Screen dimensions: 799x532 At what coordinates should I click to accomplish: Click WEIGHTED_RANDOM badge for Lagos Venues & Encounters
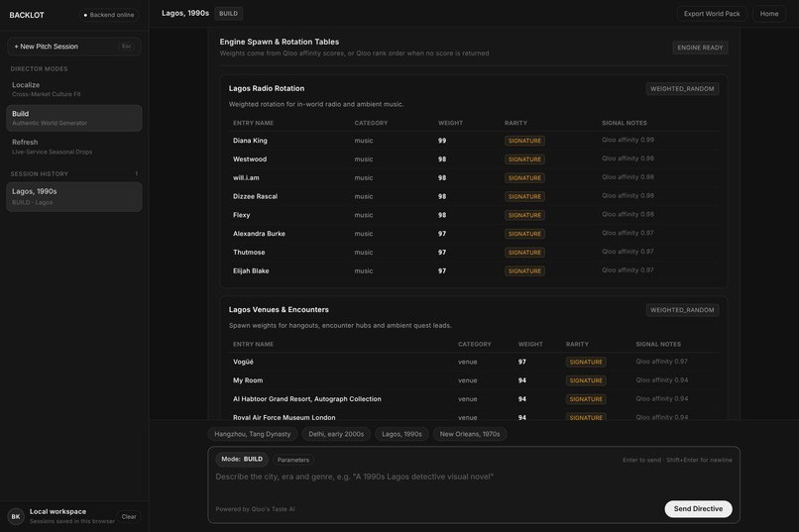pos(682,310)
